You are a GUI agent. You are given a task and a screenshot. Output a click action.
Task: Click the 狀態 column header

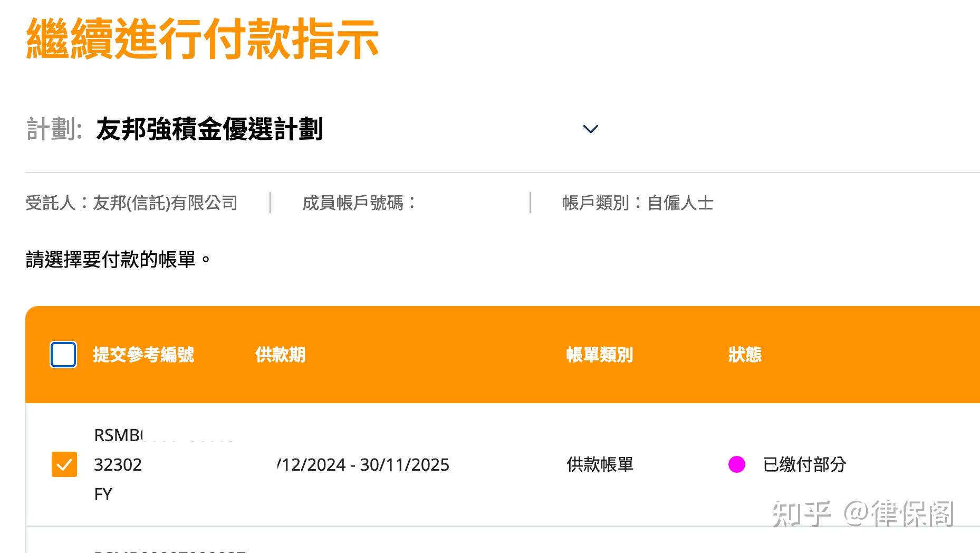[745, 355]
